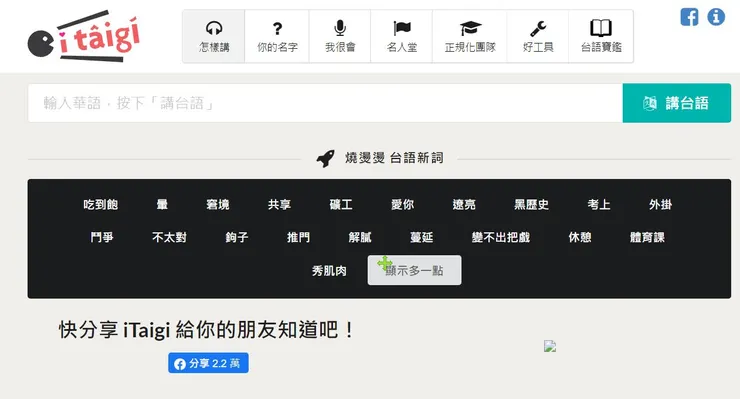The image size is (740, 399).
Task: Click the 快分享 iTaigi heading text
Action: (206, 330)
